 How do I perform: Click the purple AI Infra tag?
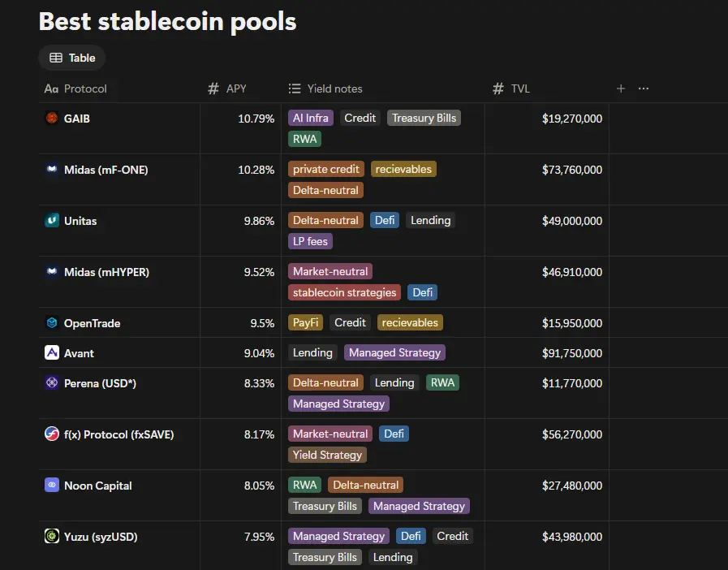tap(311, 118)
